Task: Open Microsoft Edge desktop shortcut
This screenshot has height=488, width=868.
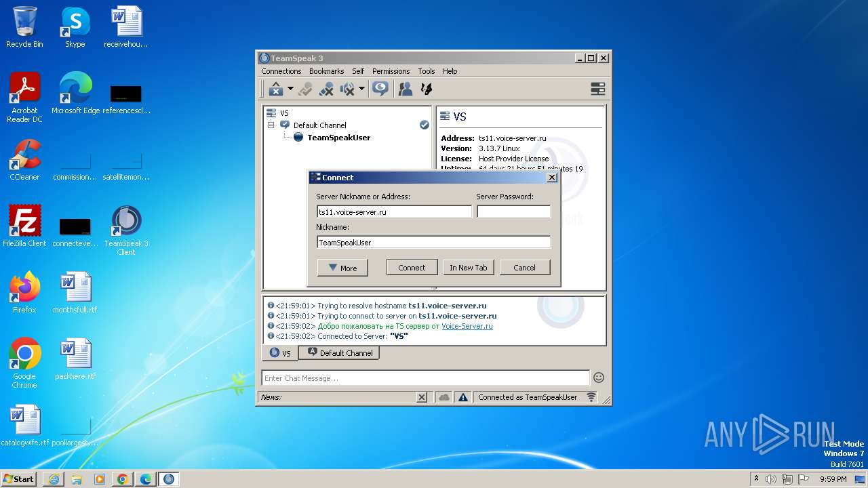Action: click(75, 94)
